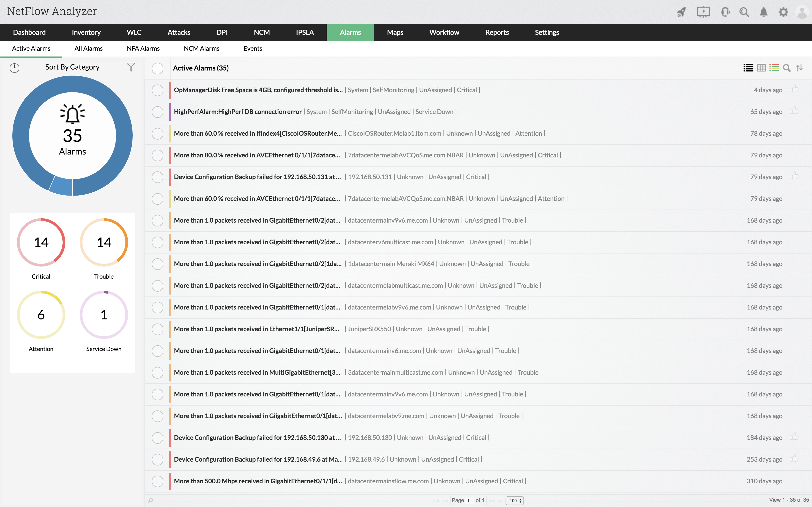812x507 pixels.
Task: Open the user profile avatar menu
Action: pos(802,12)
